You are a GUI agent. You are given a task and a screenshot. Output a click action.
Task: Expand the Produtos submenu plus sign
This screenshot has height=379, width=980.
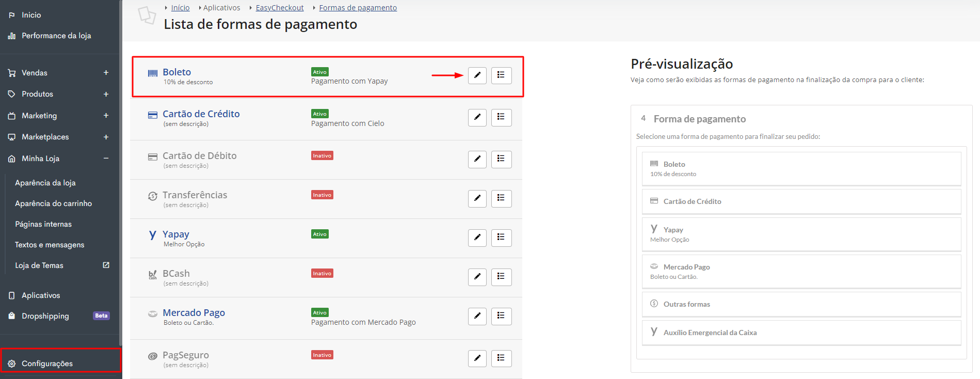106,94
